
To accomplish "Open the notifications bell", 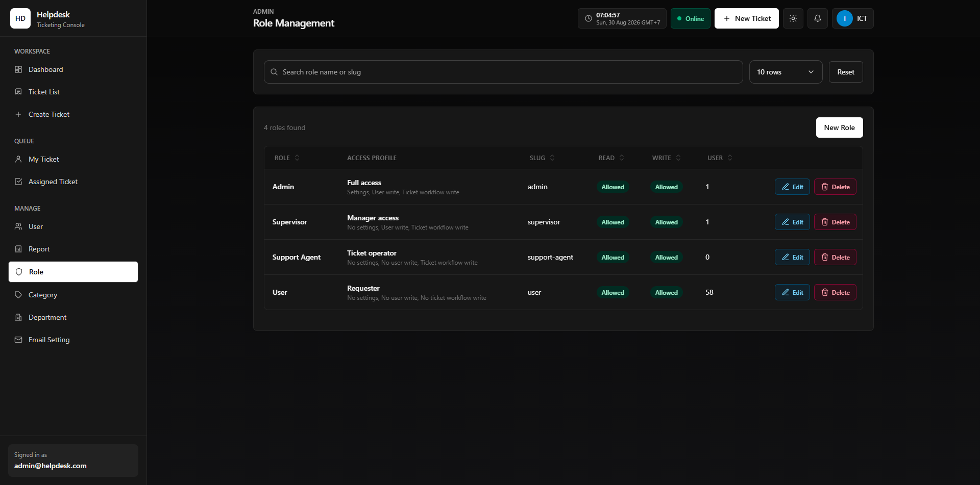I will (818, 18).
